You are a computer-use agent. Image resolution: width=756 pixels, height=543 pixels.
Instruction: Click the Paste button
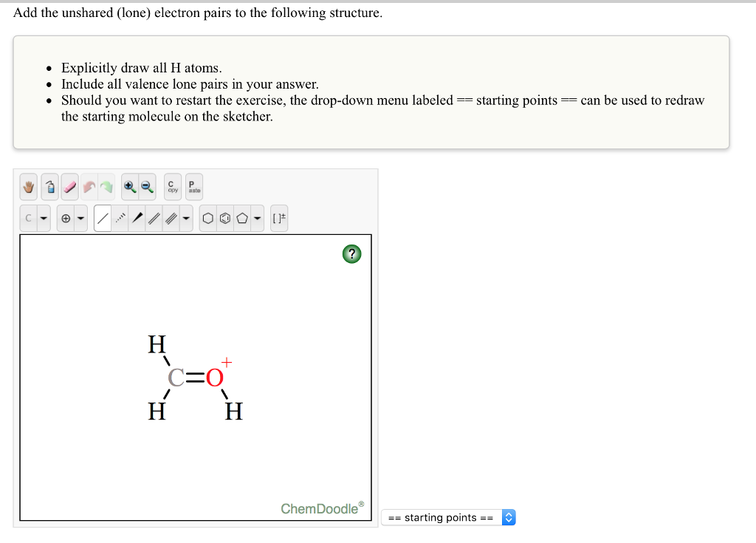tap(193, 187)
